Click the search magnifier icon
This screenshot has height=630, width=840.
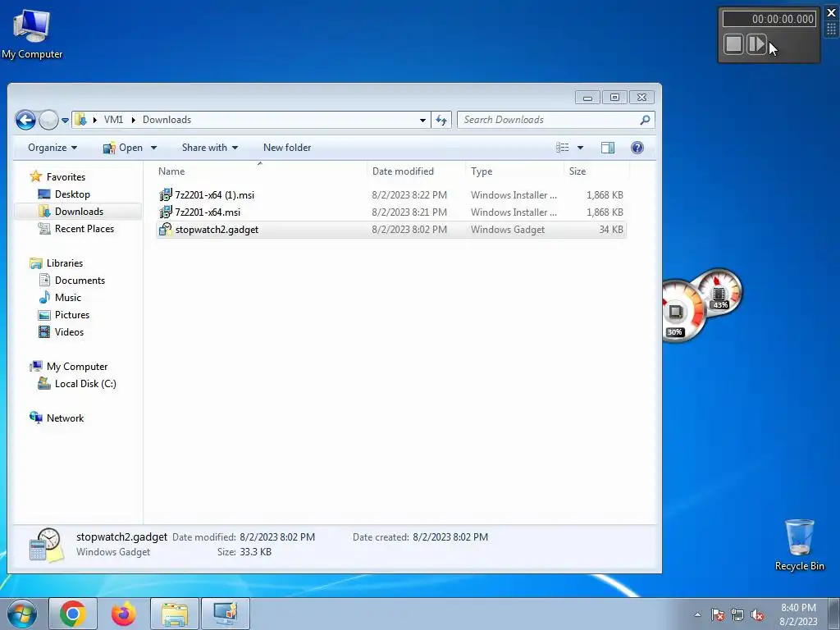click(645, 120)
